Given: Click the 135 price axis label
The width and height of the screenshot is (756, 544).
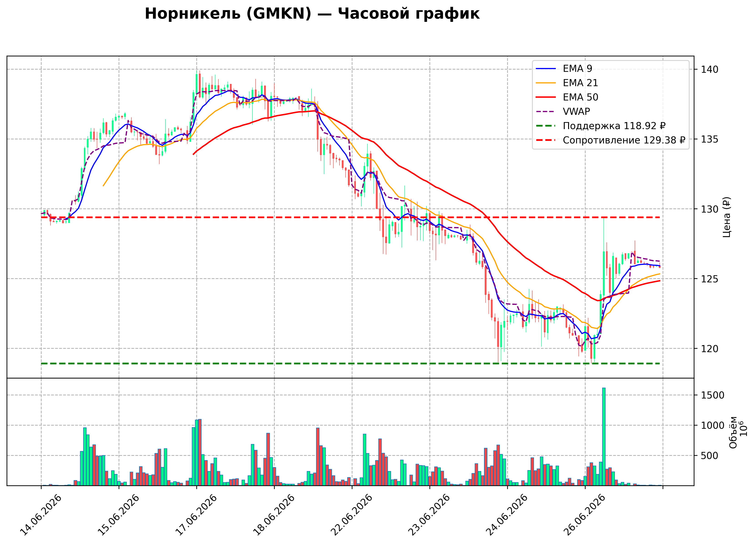Looking at the screenshot, I should (710, 139).
